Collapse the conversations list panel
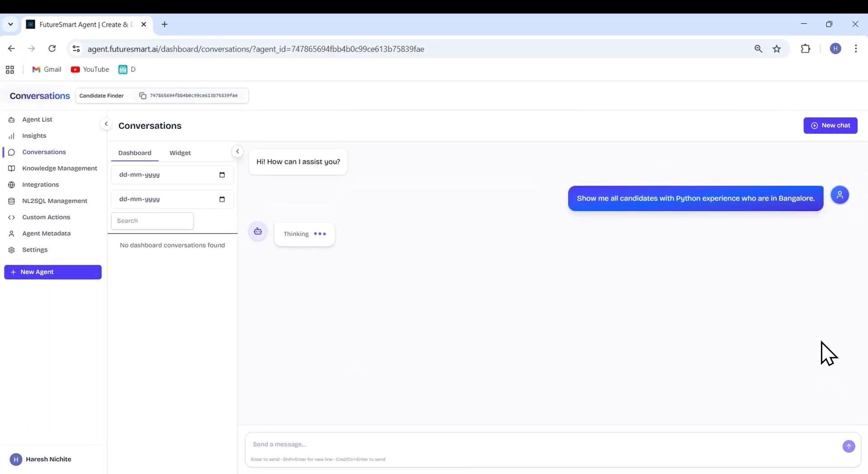Image resolution: width=868 pixels, height=474 pixels. tap(237, 152)
